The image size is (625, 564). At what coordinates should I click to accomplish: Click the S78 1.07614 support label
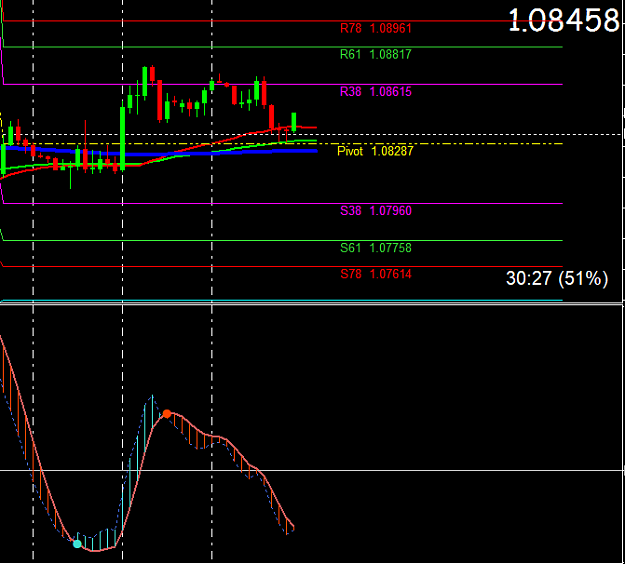375,274
